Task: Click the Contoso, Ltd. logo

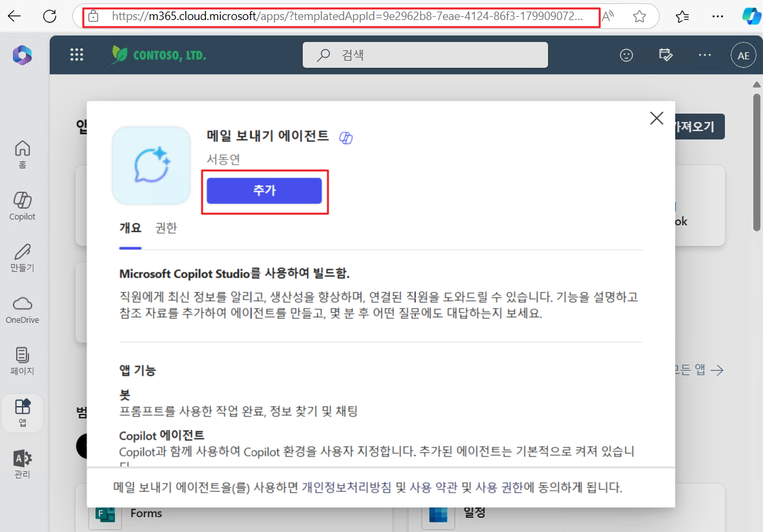Action: [159, 55]
